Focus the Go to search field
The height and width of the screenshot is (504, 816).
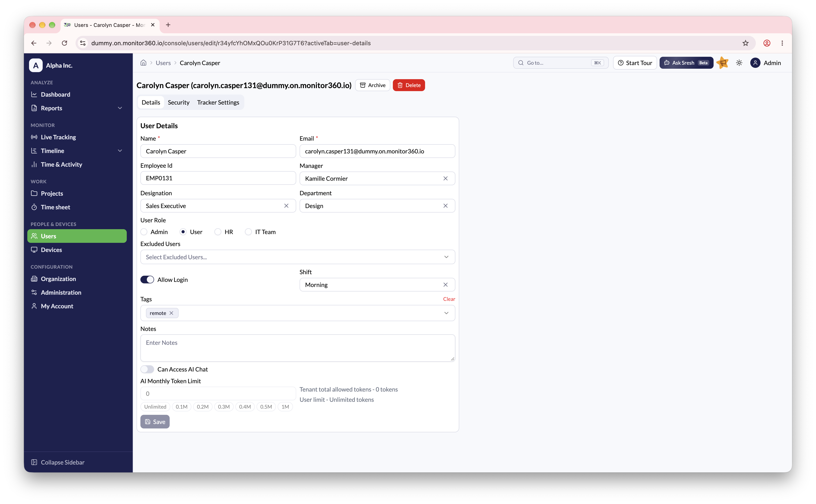(561, 63)
